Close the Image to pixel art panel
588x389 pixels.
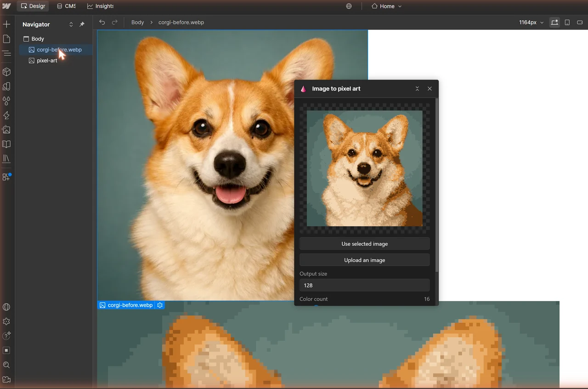pos(430,89)
